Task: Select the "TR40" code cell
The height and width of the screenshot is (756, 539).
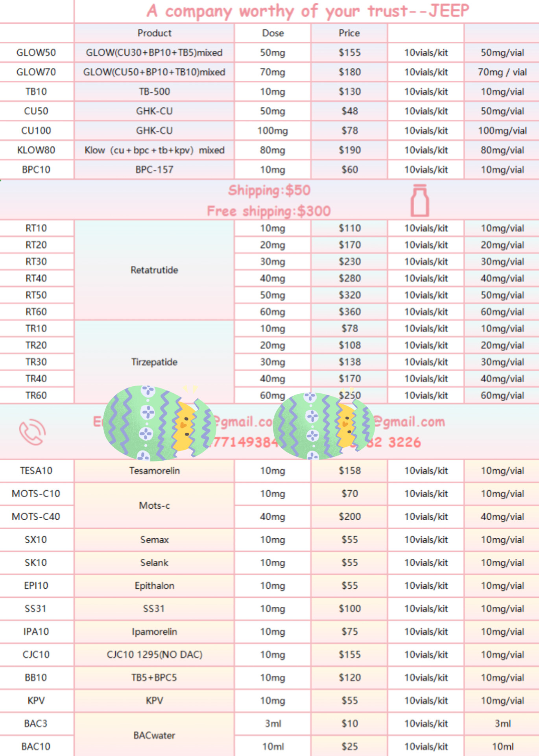Action: [x=36, y=379]
